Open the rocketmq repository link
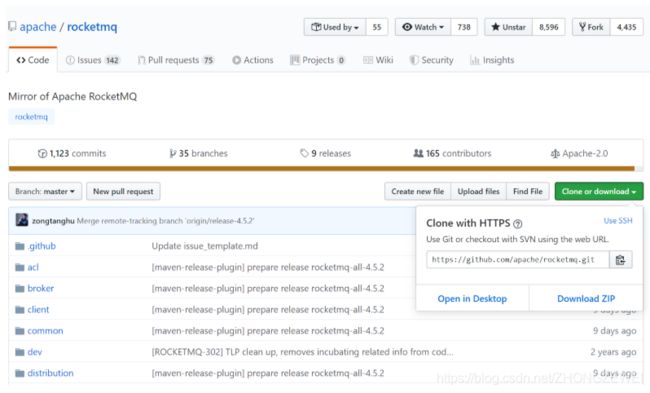 [x=92, y=27]
